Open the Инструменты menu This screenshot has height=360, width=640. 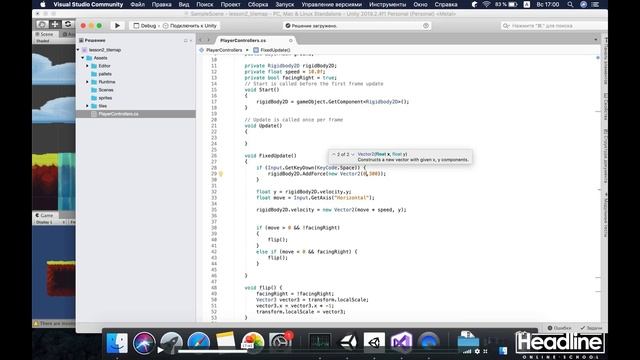[387, 4]
